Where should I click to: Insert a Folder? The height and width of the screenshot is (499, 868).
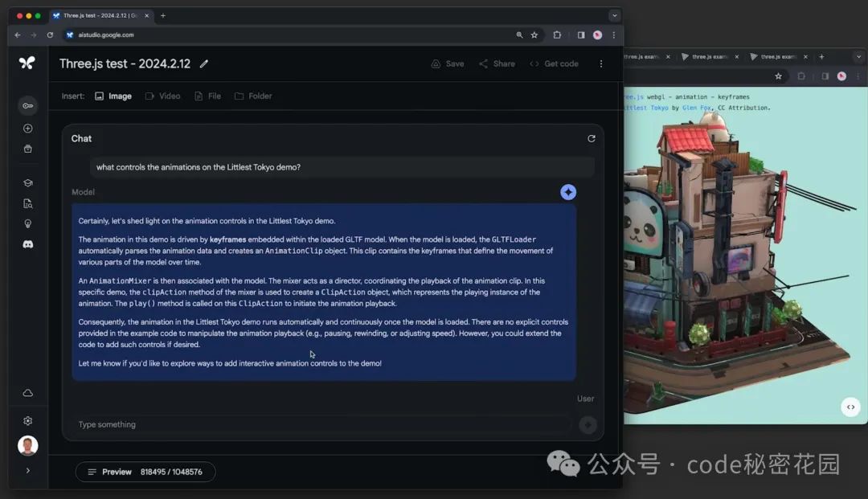253,96
